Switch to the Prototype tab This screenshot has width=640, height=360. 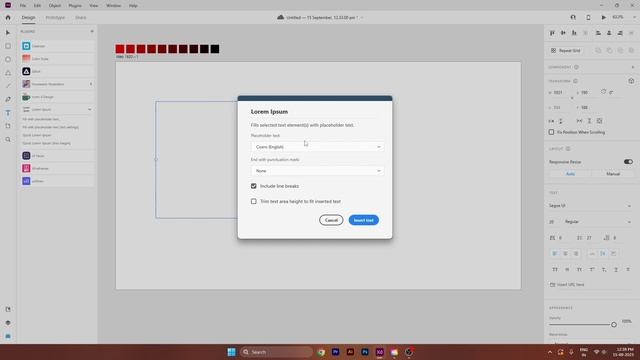(x=55, y=18)
